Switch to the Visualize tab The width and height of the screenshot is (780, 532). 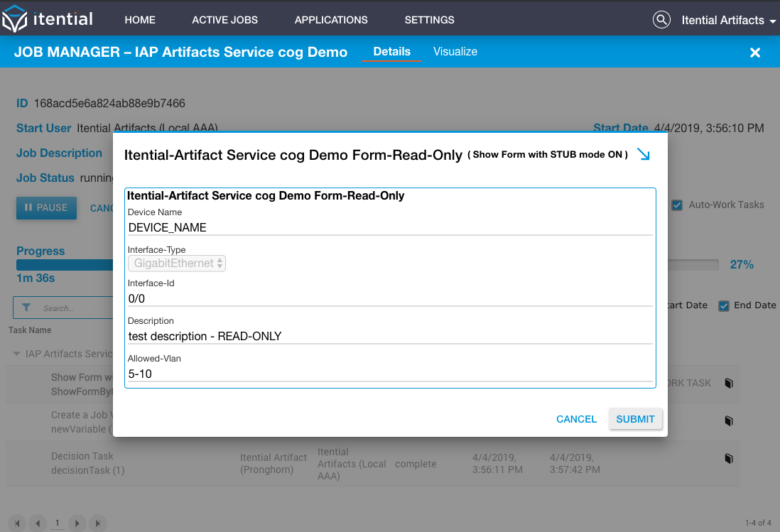(x=455, y=52)
